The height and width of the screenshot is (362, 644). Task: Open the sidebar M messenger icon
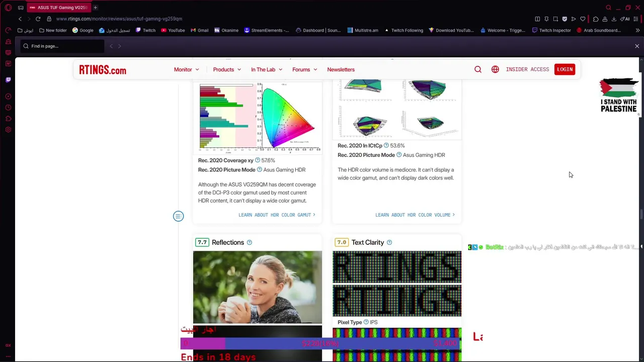[8, 63]
